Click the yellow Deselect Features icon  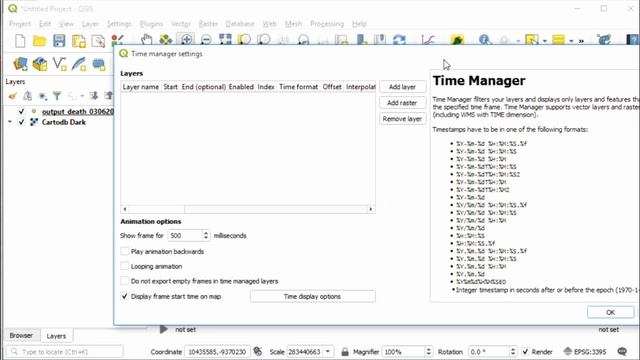(x=558, y=40)
